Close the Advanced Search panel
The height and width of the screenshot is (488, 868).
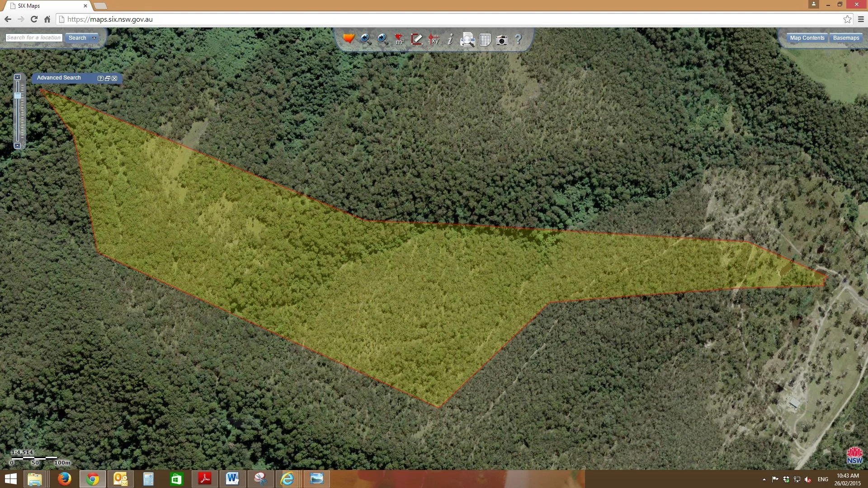(114, 78)
